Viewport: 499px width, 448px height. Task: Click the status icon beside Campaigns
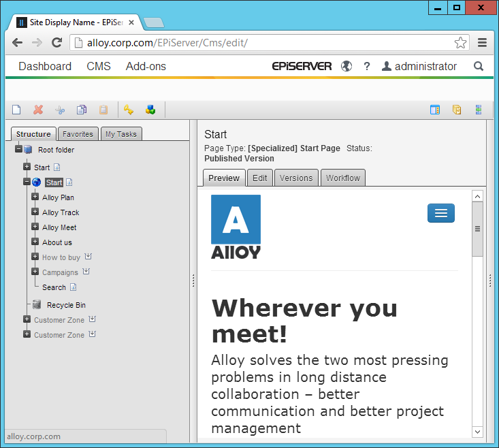click(86, 272)
